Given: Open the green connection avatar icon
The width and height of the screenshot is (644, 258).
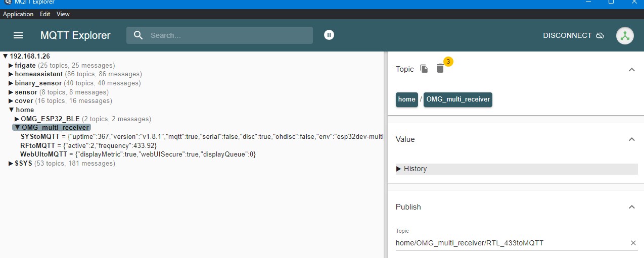Looking at the screenshot, I should click(625, 36).
